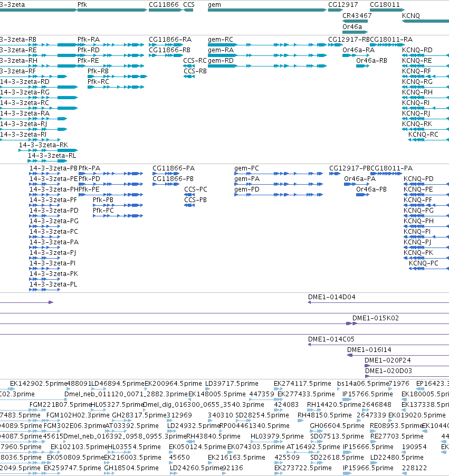Click the Pfk-RC transcript label
The width and height of the screenshot is (449, 476).
click(x=98, y=82)
